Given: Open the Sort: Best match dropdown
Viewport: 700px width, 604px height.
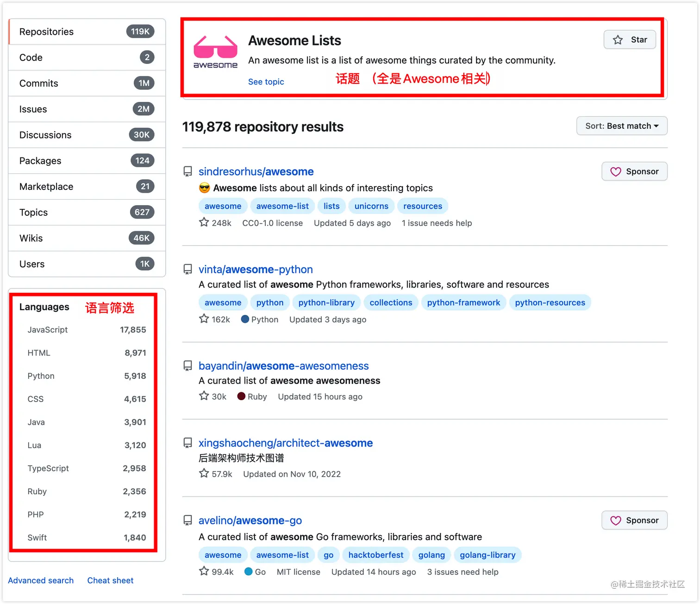Looking at the screenshot, I should coord(622,126).
